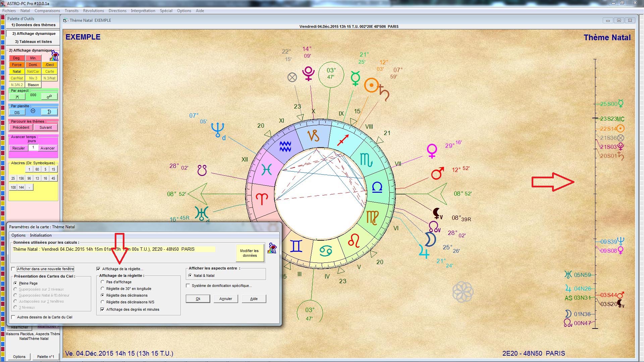Click the Mars symbol at 12°52'
This screenshot has width=644, height=362.
point(437,173)
